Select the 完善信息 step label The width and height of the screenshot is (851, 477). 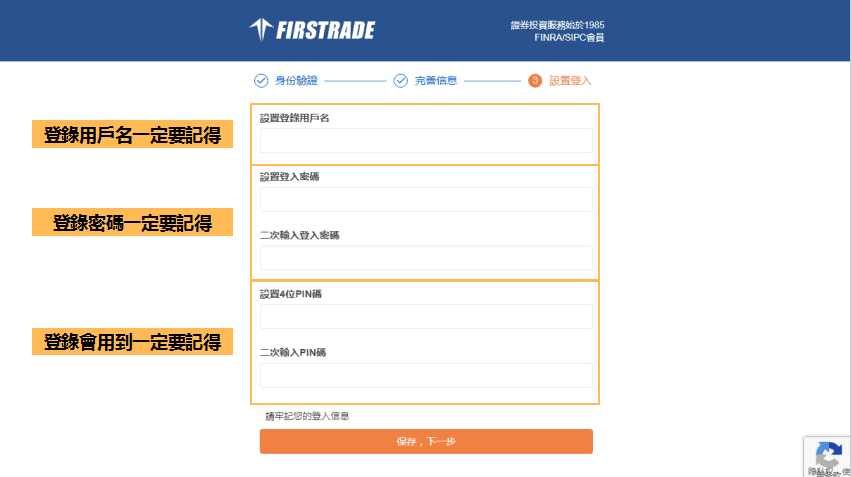[x=436, y=81]
